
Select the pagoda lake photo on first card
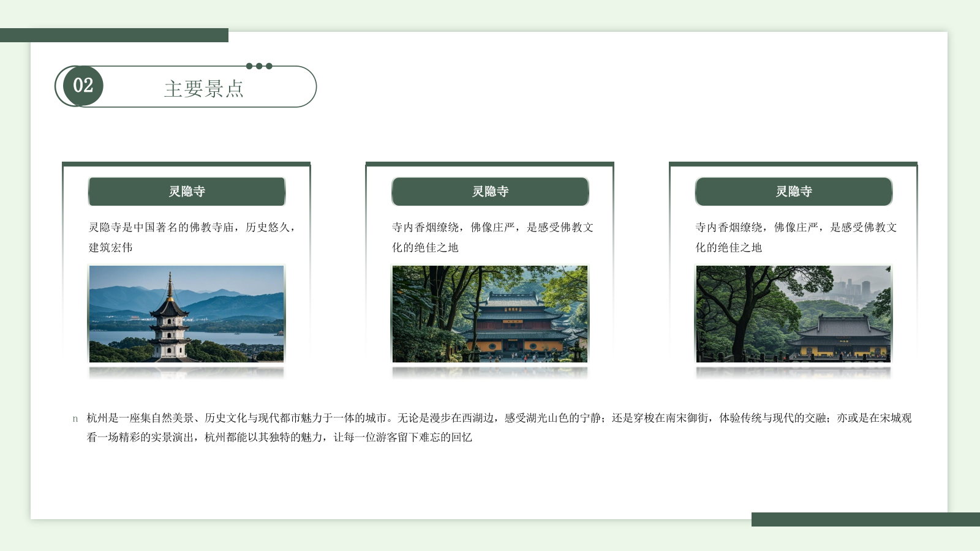coord(187,315)
